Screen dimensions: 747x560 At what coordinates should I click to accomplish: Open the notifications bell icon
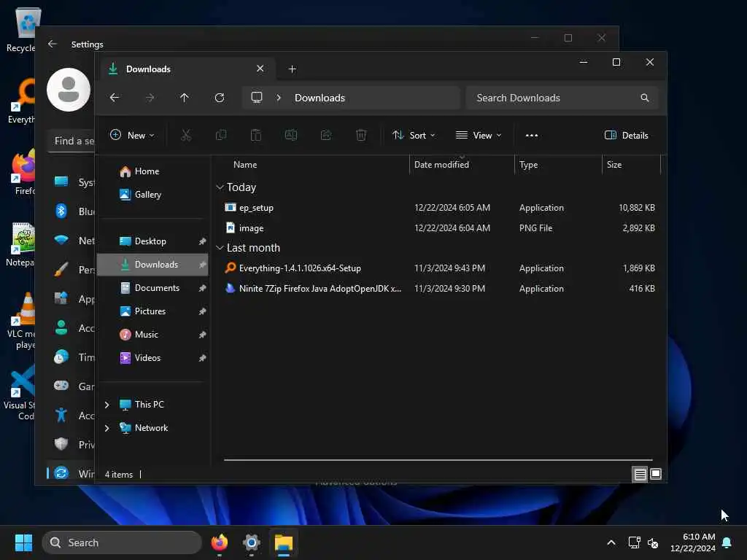click(727, 542)
